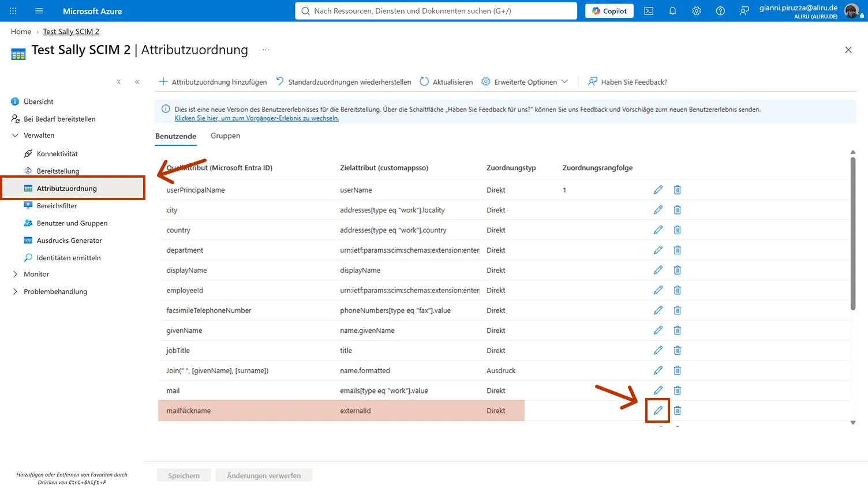Delete the displayName mapping

(x=678, y=270)
